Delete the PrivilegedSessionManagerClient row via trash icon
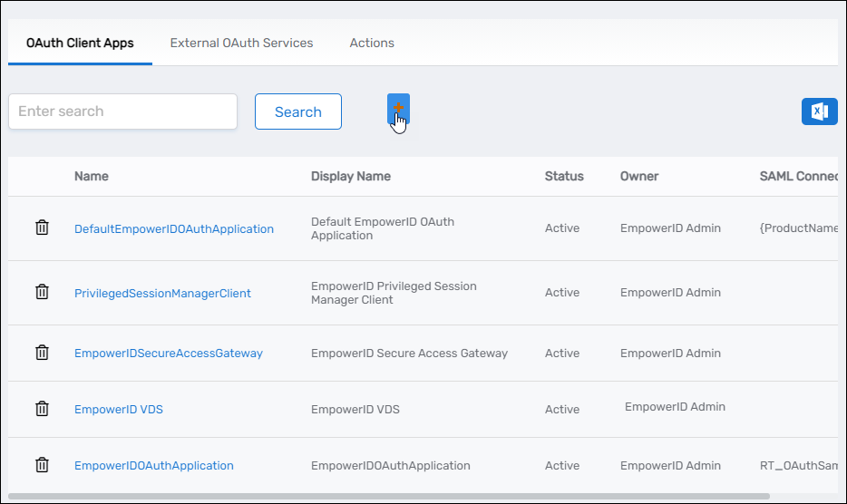The image size is (847, 504). (x=42, y=292)
